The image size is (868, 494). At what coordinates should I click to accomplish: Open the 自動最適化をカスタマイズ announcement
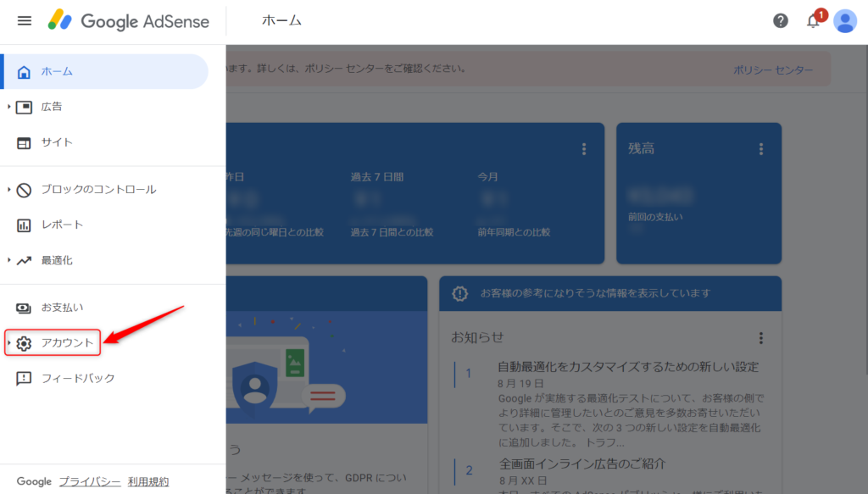tap(628, 367)
